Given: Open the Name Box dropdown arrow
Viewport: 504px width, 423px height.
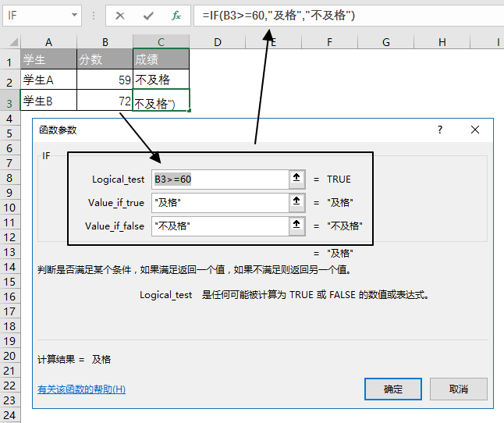Looking at the screenshot, I should (x=75, y=15).
